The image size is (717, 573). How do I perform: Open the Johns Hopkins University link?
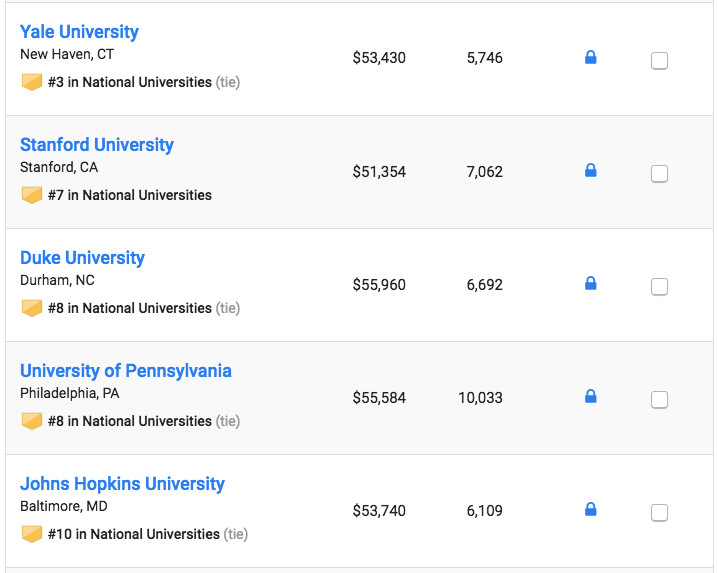(x=122, y=484)
